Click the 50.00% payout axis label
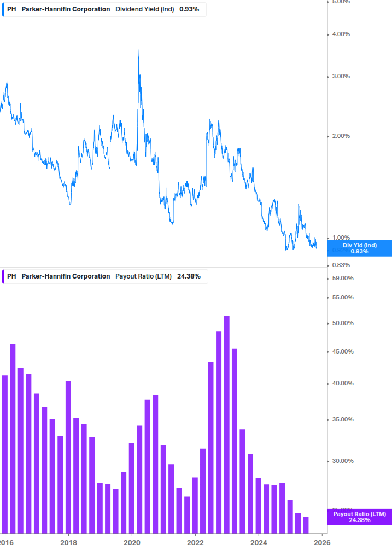Screen dimensions: 392x550 tap(343, 323)
